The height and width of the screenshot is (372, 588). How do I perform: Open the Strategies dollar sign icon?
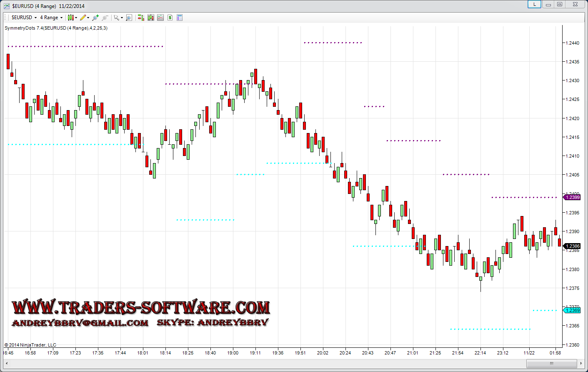point(170,18)
